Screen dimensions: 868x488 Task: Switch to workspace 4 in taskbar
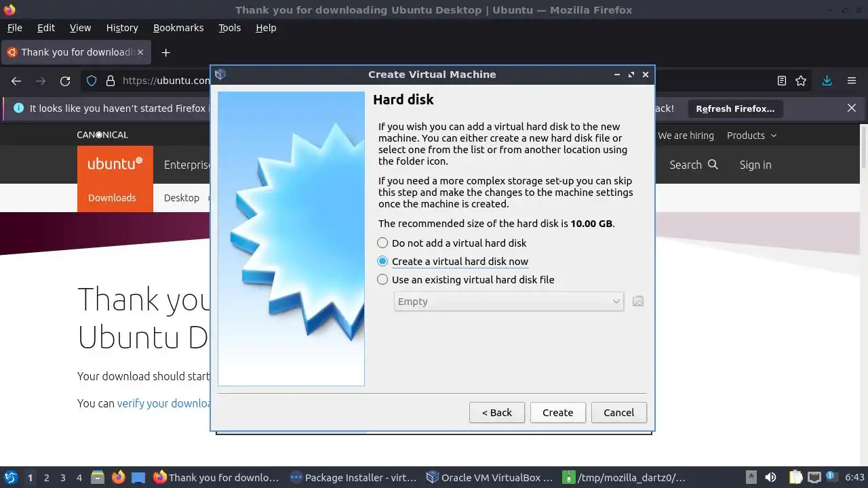(79, 478)
